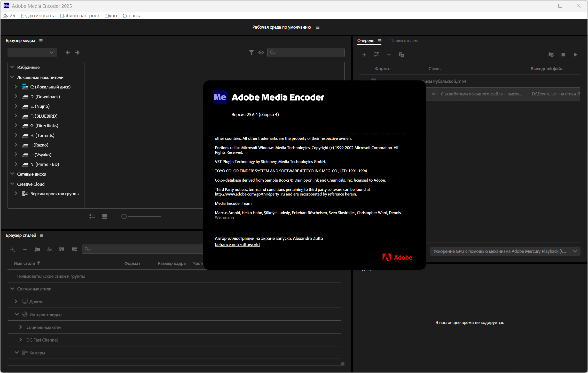This screenshot has height=373, width=588.
Task: Open the Queue panel hamburger menu
Action: pos(380,41)
